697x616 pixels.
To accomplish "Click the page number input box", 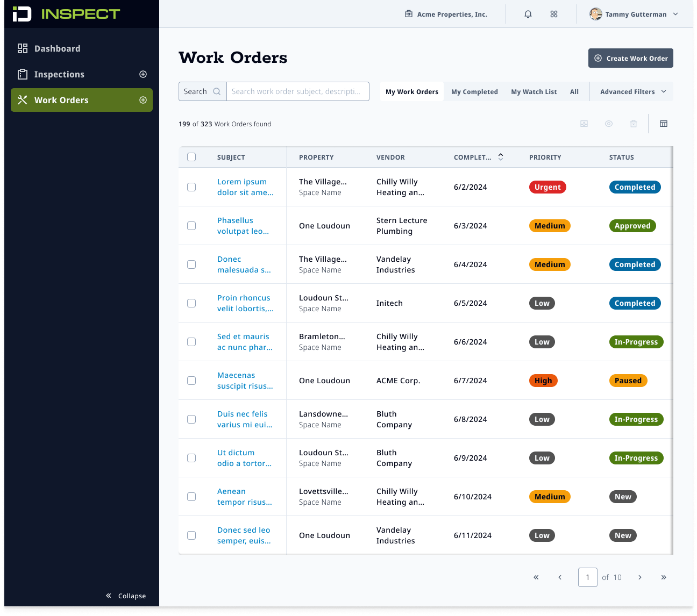I will (x=588, y=577).
